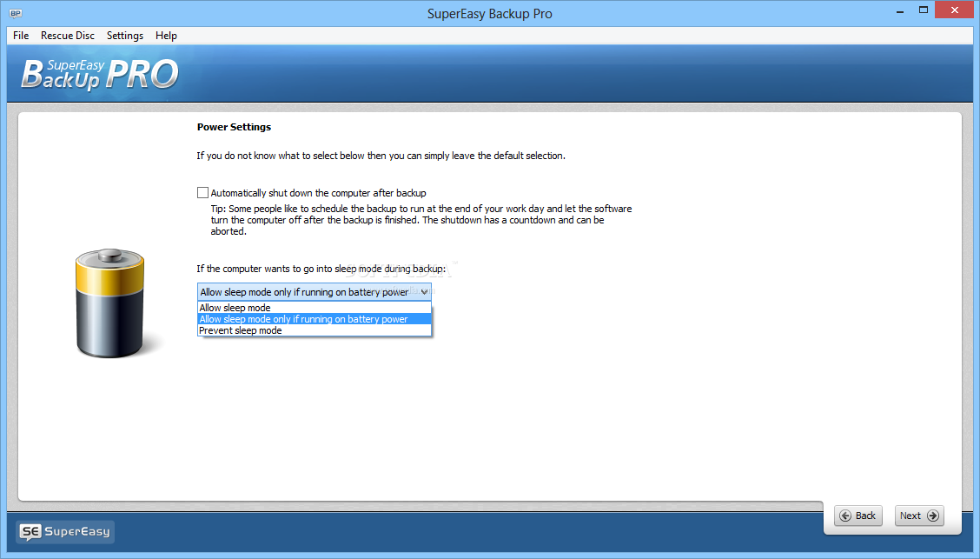
Task: Click the BP app icon in title bar
Action: point(16,13)
